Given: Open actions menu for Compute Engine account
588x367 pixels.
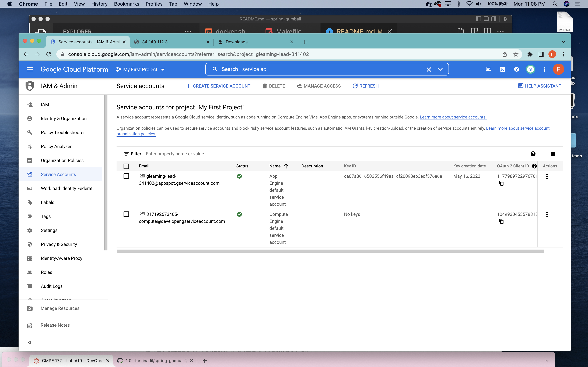Looking at the screenshot, I should (x=547, y=215).
